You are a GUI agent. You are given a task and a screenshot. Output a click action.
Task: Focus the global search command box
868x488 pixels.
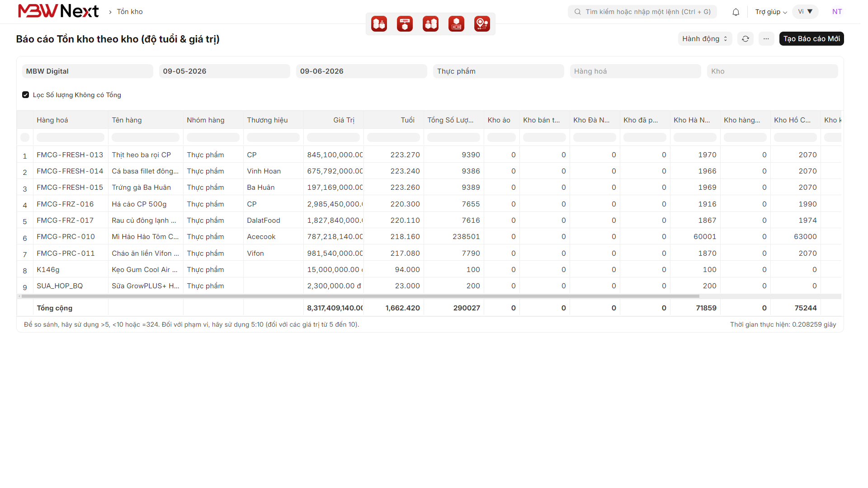(x=642, y=12)
